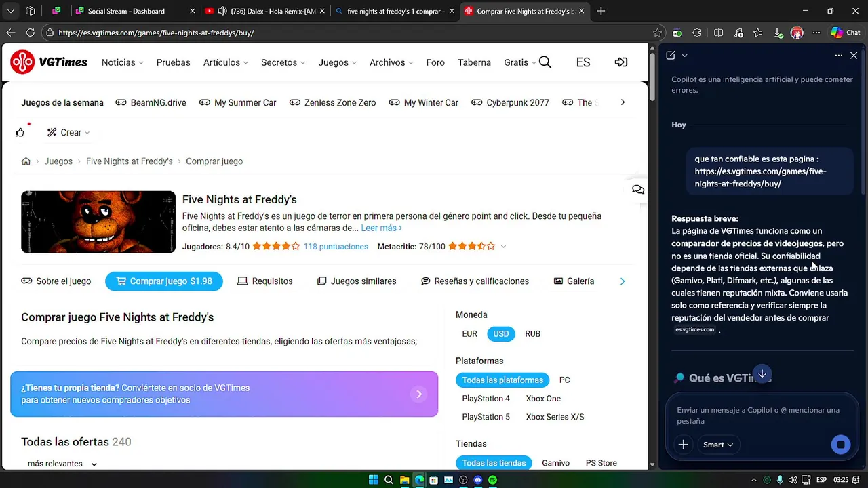Click the Copilot stop response button
The height and width of the screenshot is (488, 868).
click(840, 445)
